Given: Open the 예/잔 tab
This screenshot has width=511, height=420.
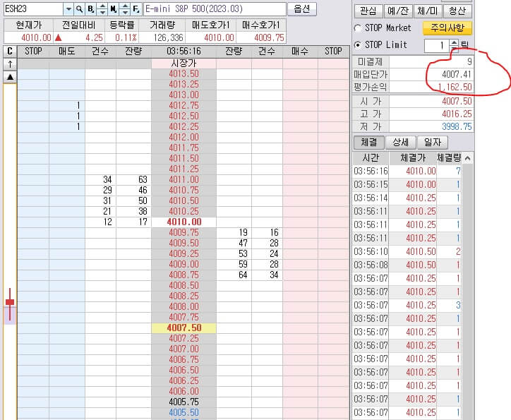Looking at the screenshot, I should (398, 11).
